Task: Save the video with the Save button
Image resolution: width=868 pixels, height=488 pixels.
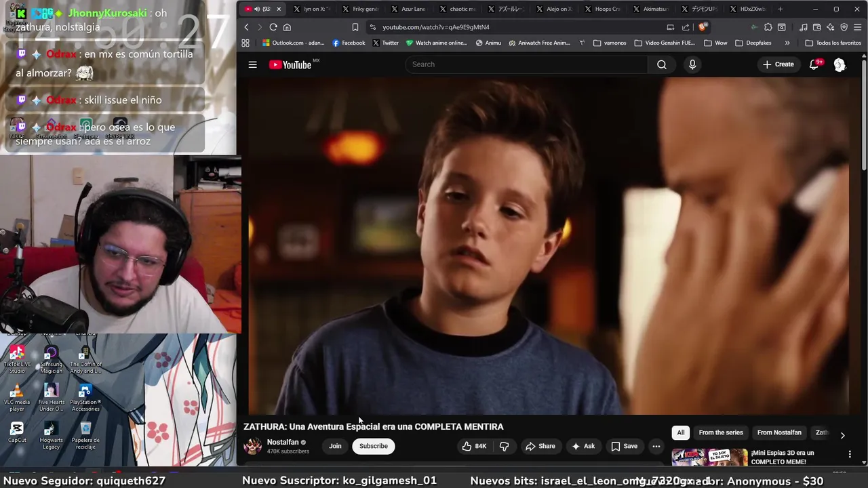Action: (625, 446)
